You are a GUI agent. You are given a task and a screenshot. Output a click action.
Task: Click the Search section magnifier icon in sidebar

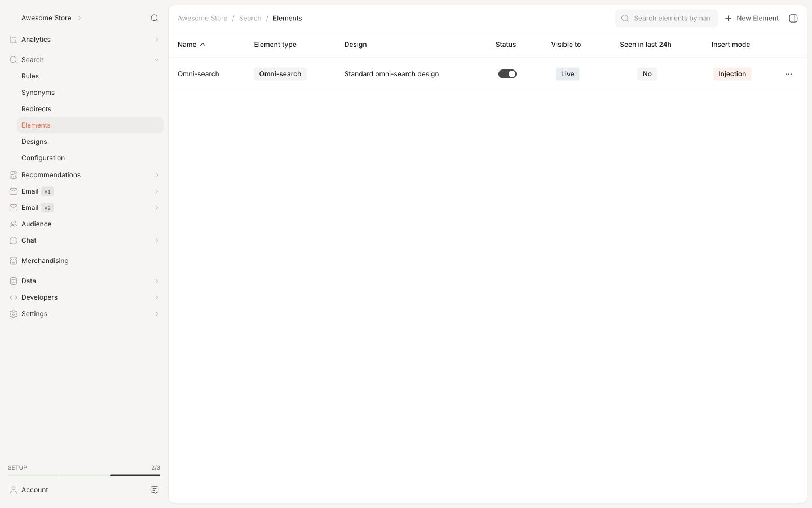coord(14,60)
